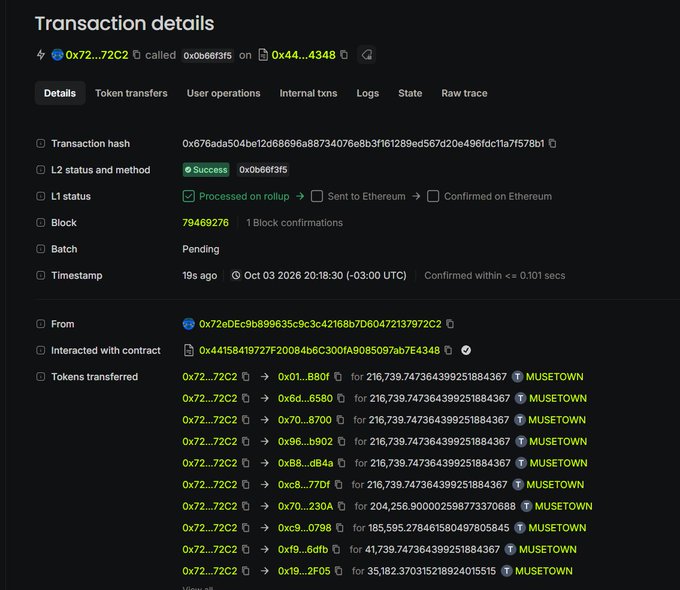680x590 pixels.
Task: Click the Processed on rollup checkbox
Action: [189, 196]
